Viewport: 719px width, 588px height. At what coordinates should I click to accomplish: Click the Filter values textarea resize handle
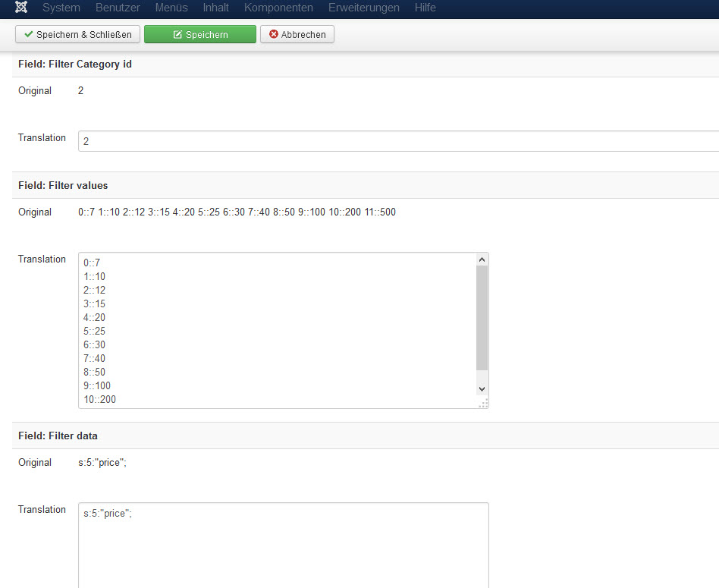coord(483,403)
